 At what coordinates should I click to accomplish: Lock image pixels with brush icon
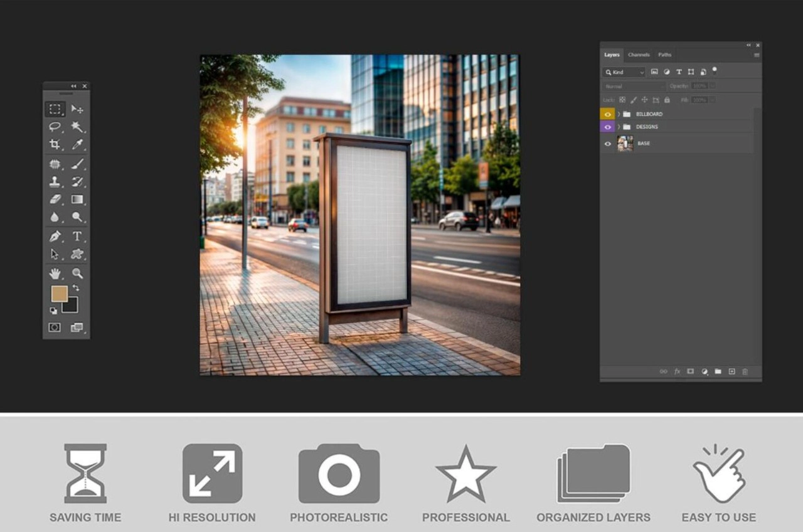[x=634, y=100]
